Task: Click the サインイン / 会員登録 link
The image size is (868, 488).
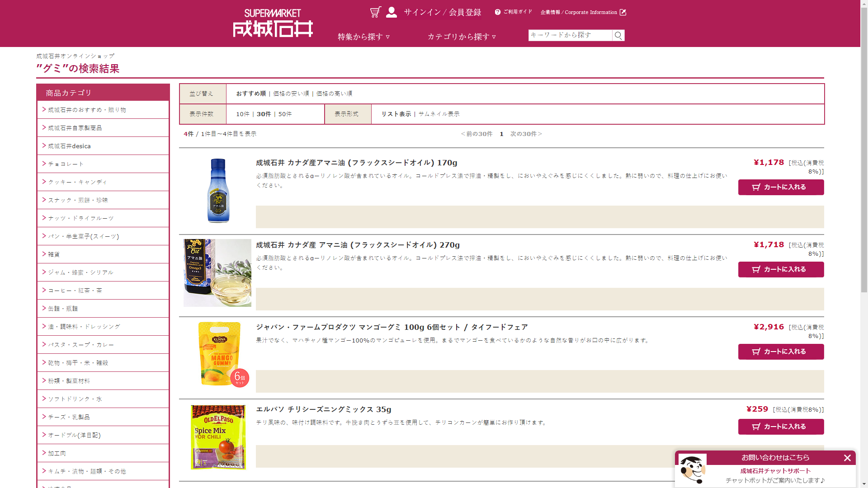Action: [442, 12]
